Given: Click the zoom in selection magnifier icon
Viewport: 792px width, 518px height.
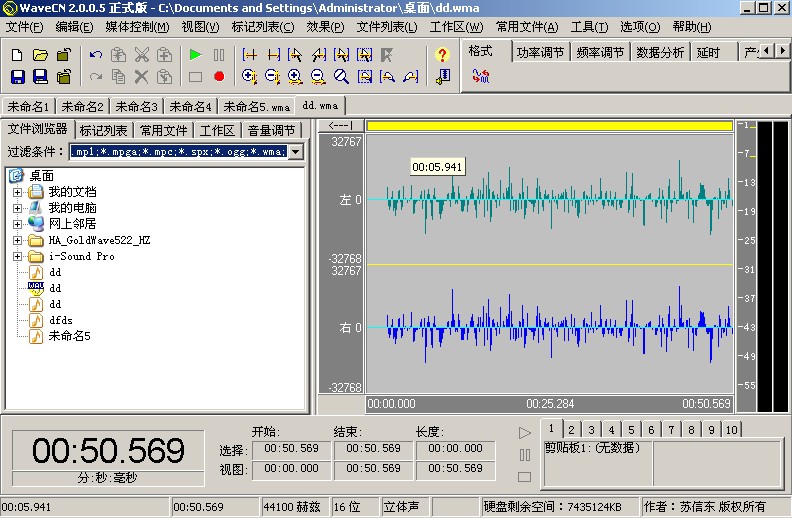Looking at the screenshot, I should 249,77.
